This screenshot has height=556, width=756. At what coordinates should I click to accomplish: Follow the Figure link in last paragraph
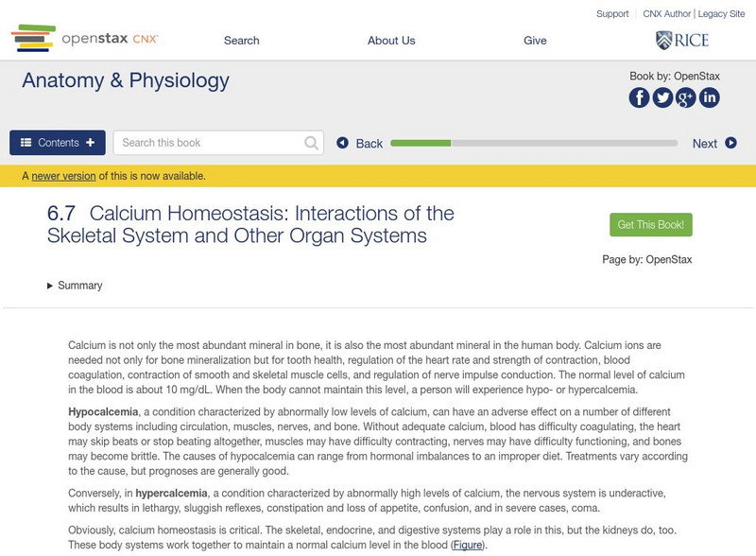click(468, 545)
